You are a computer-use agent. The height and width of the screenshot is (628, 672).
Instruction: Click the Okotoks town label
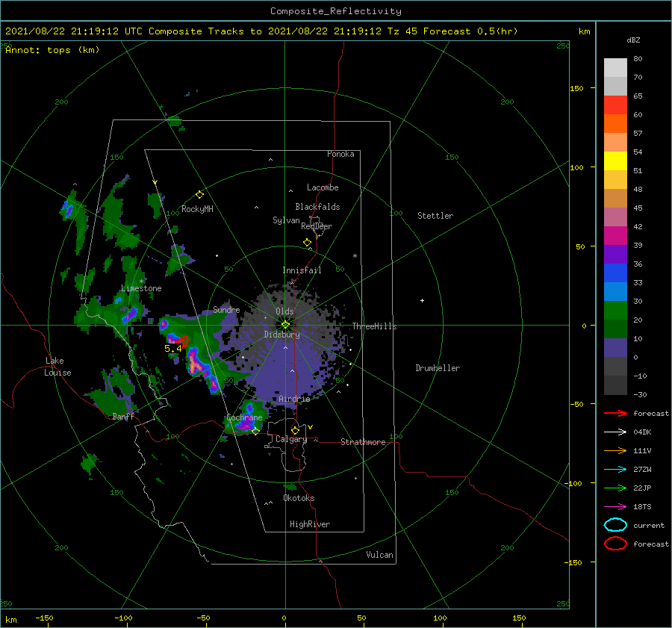tap(299, 498)
